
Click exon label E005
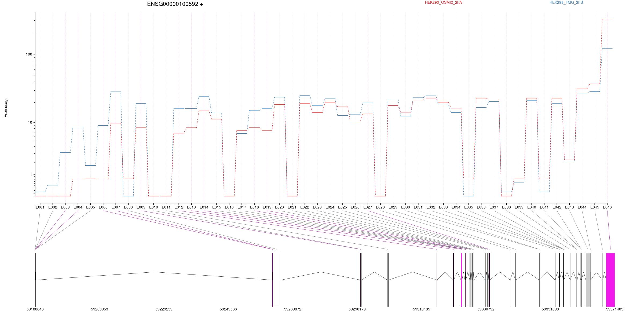(x=90, y=207)
